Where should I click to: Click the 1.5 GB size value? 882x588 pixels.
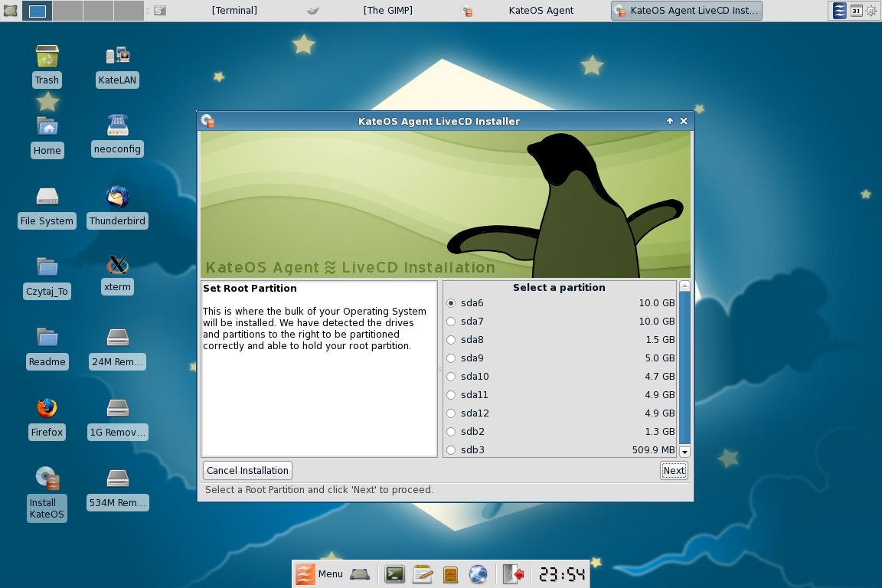(x=660, y=340)
